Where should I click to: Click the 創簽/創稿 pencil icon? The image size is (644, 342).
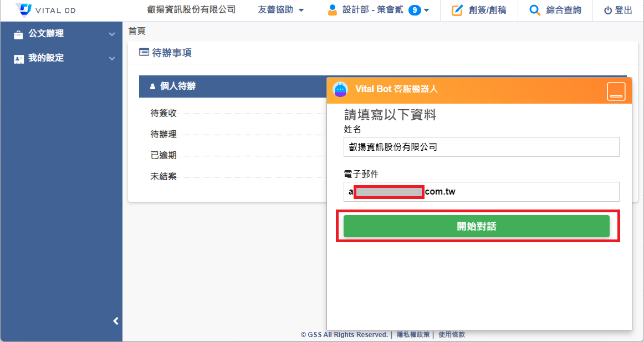pos(457,10)
